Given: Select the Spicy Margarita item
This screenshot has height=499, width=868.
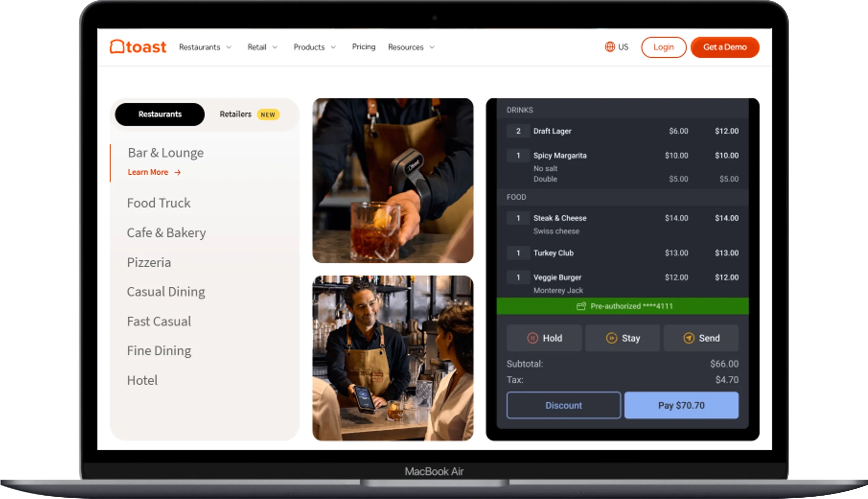Looking at the screenshot, I should click(560, 156).
